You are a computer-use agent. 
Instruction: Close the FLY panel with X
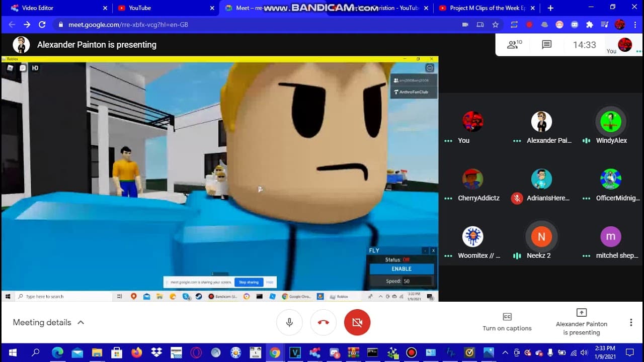pos(433,250)
